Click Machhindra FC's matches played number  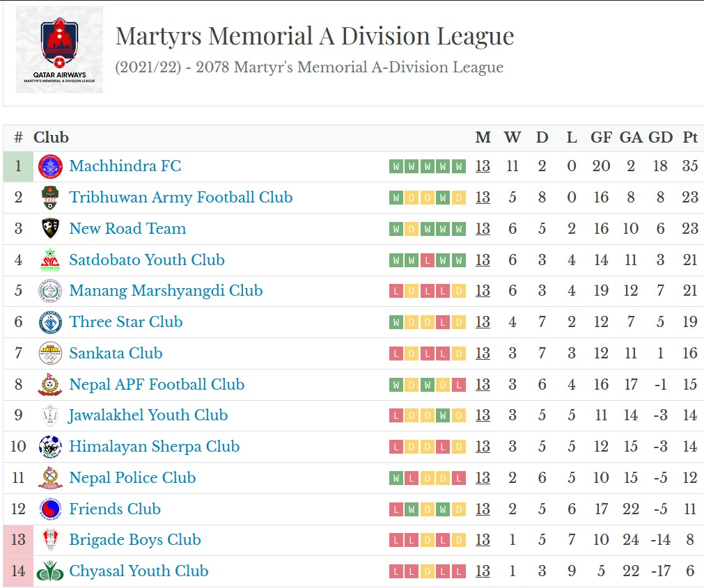pyautogui.click(x=483, y=166)
